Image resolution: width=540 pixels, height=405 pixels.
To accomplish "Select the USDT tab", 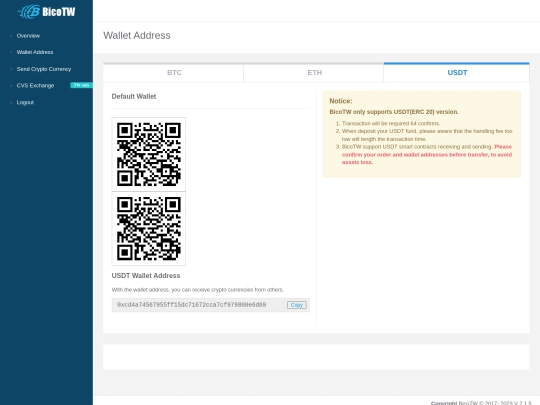I will (457, 73).
